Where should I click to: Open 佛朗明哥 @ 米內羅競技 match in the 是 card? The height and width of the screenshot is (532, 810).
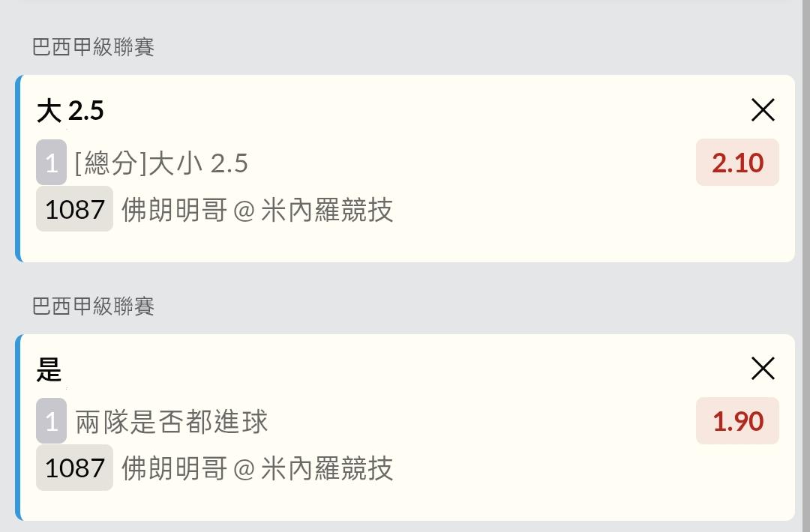[257, 468]
